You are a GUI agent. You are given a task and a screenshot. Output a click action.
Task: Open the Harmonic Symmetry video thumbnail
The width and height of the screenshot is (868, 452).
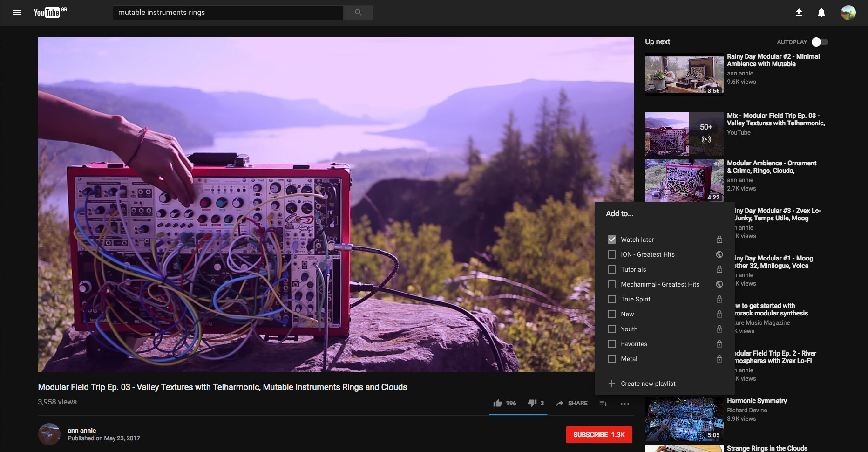684,418
